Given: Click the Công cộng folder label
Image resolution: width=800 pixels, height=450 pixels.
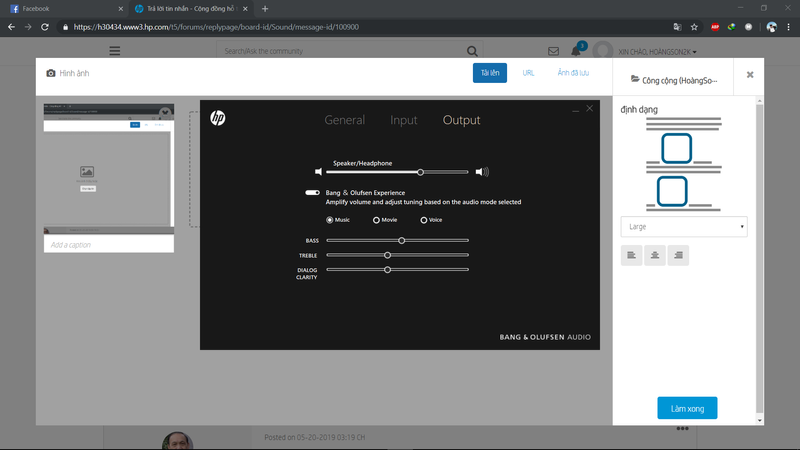Looking at the screenshot, I should (679, 81).
